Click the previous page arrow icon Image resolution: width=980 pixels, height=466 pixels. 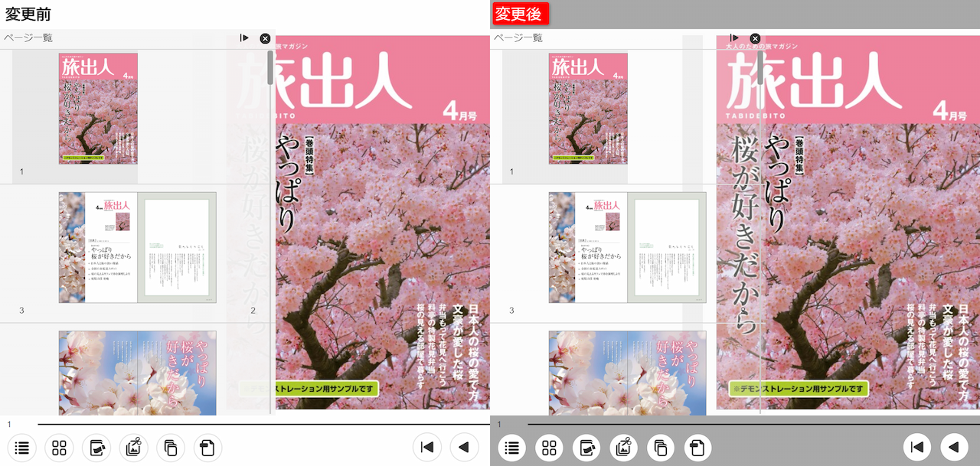coord(464,448)
